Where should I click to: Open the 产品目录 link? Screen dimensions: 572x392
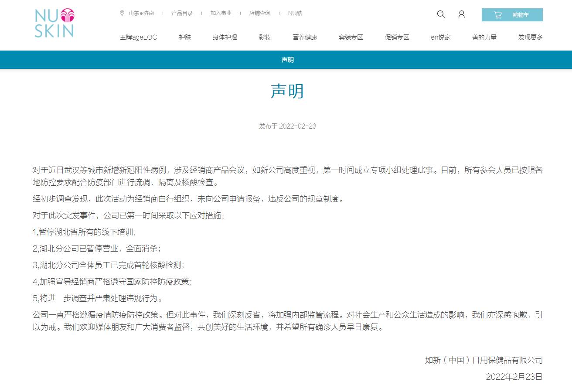(182, 13)
